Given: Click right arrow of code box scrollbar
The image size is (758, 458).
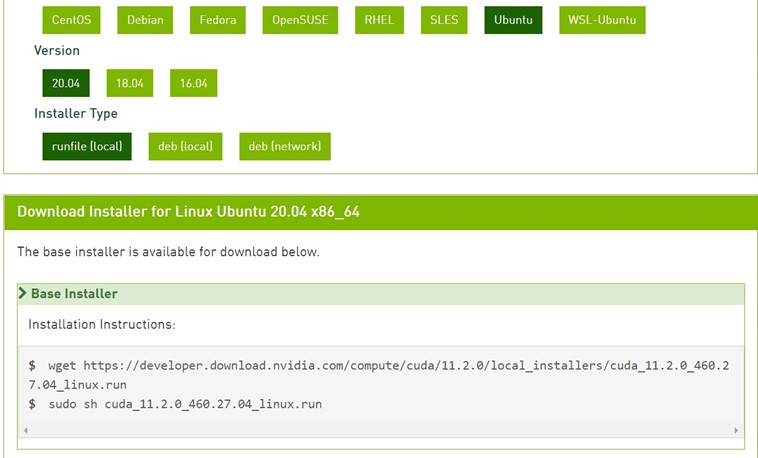Looking at the screenshot, I should 736,430.
